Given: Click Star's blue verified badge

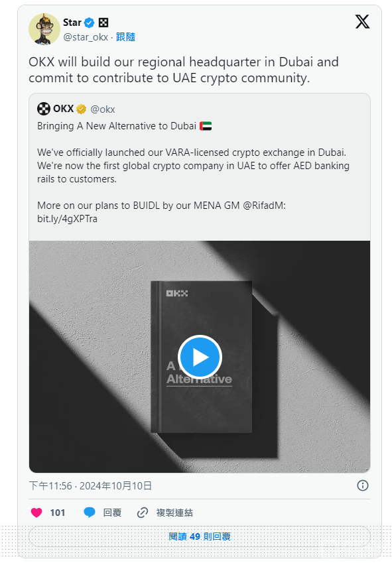Looking at the screenshot, I should click(89, 23).
